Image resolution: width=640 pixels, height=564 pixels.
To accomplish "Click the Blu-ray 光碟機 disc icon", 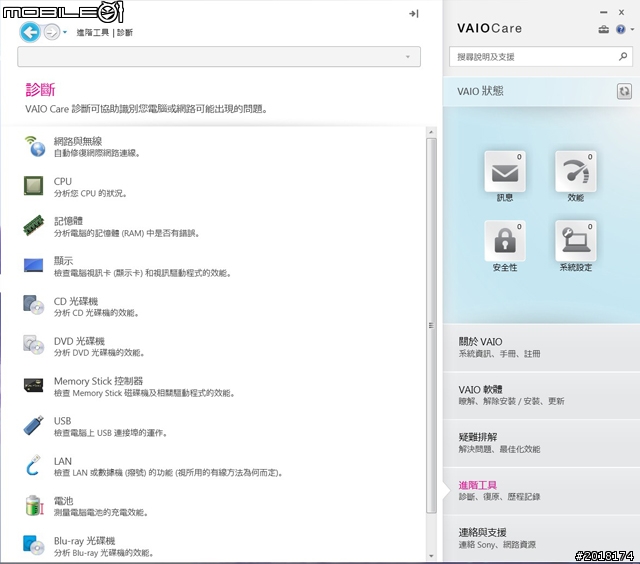I will click(x=33, y=545).
